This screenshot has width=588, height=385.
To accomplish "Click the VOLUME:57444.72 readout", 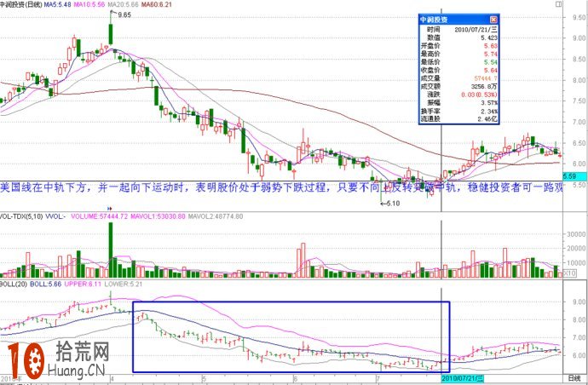I will [100, 216].
